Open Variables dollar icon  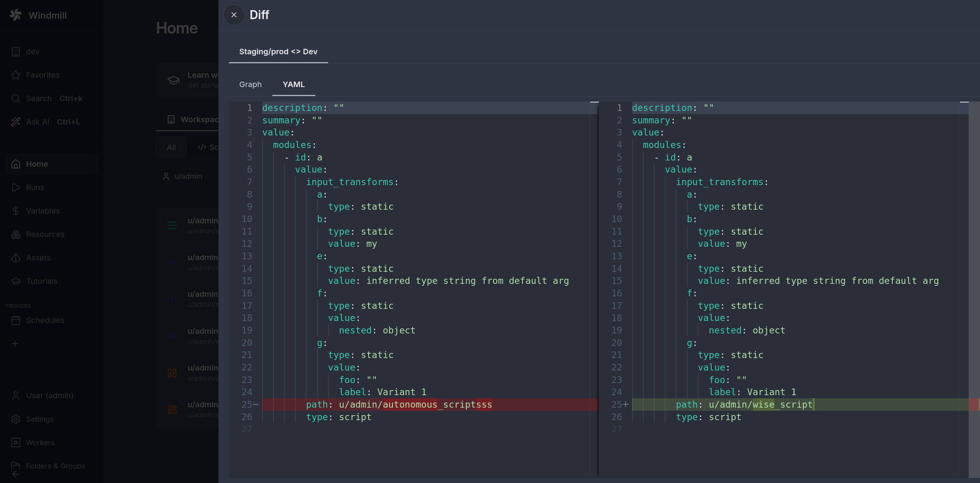pyautogui.click(x=16, y=211)
